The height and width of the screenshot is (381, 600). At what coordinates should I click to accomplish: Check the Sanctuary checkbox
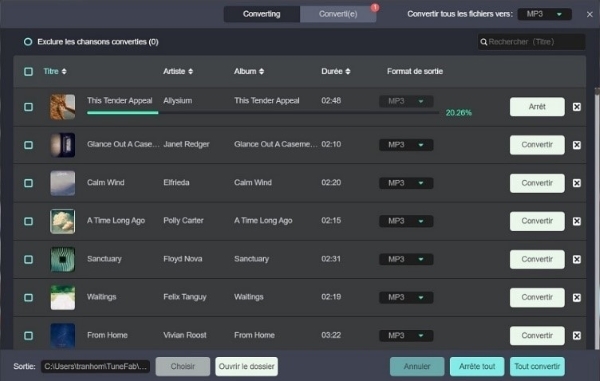28,259
